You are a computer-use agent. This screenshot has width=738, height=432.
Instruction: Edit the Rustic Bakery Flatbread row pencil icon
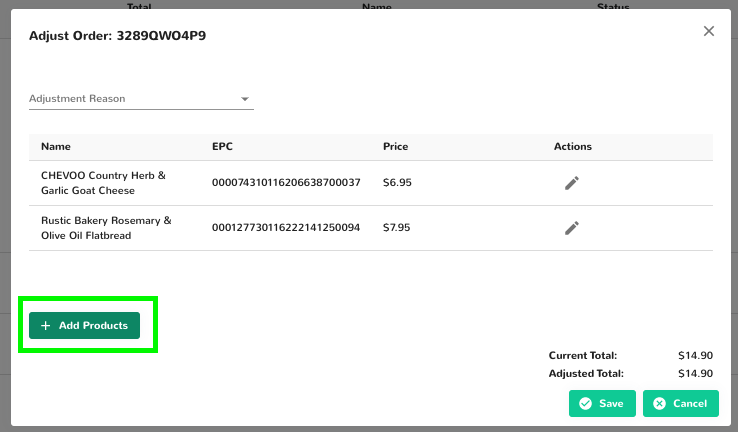coord(572,228)
